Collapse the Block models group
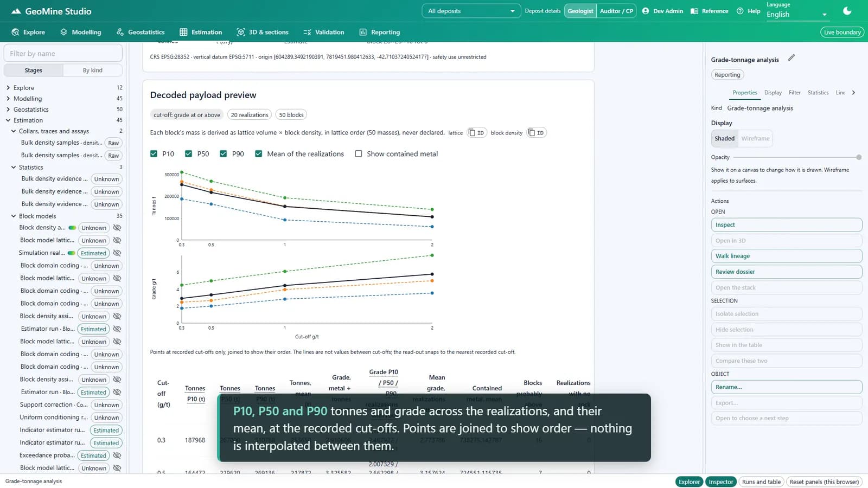 pos(14,216)
